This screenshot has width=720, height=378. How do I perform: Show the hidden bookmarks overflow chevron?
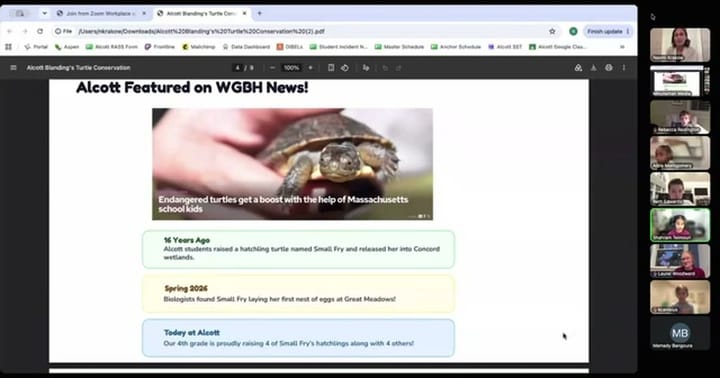tap(622, 47)
